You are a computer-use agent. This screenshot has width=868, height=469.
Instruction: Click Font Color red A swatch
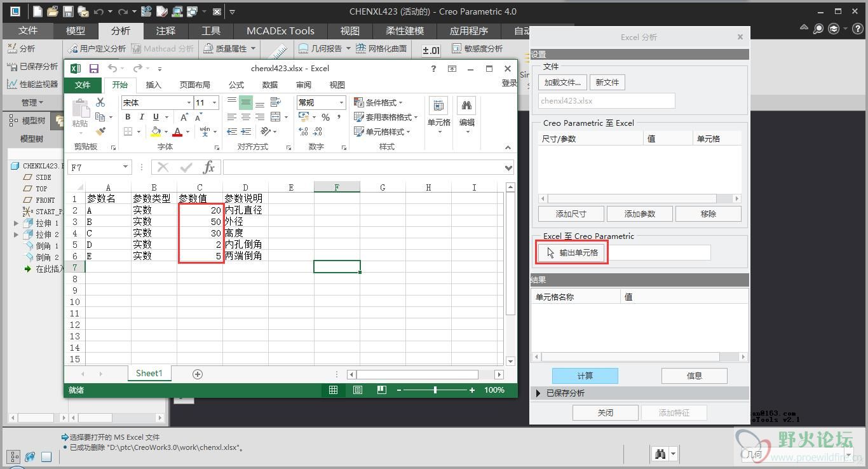(177, 132)
